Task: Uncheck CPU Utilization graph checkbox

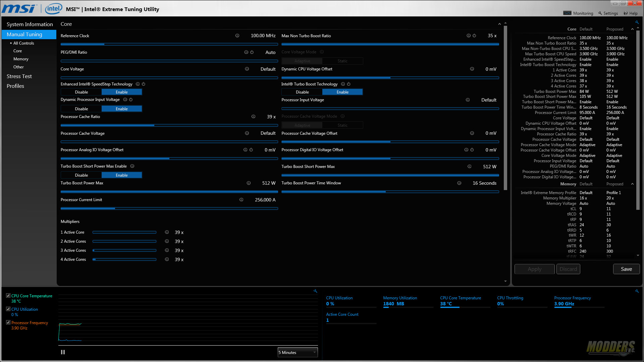Action: point(8,309)
